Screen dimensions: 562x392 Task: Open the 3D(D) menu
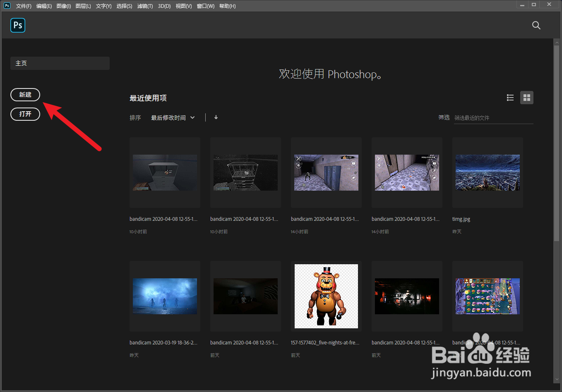pyautogui.click(x=164, y=6)
